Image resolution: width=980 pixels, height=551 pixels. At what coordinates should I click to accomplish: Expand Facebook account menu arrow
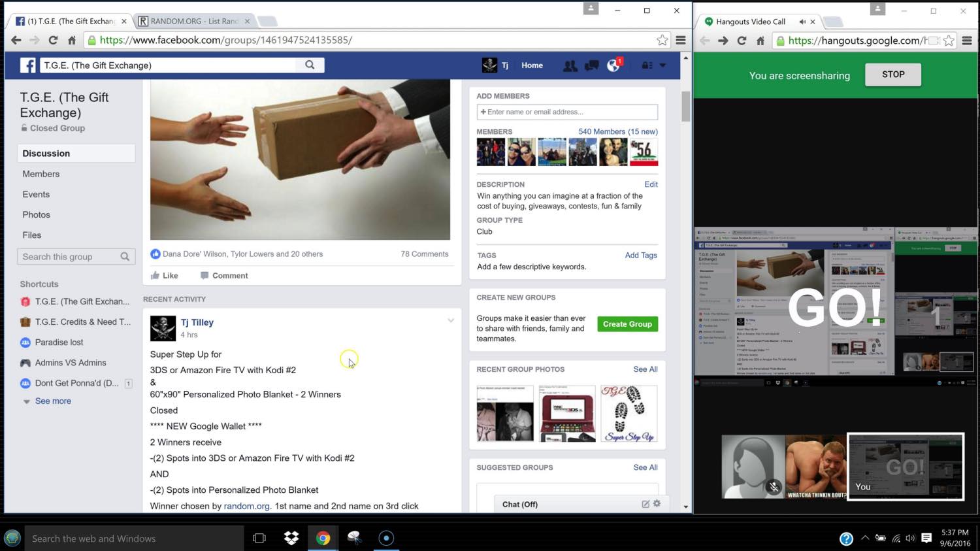click(662, 65)
